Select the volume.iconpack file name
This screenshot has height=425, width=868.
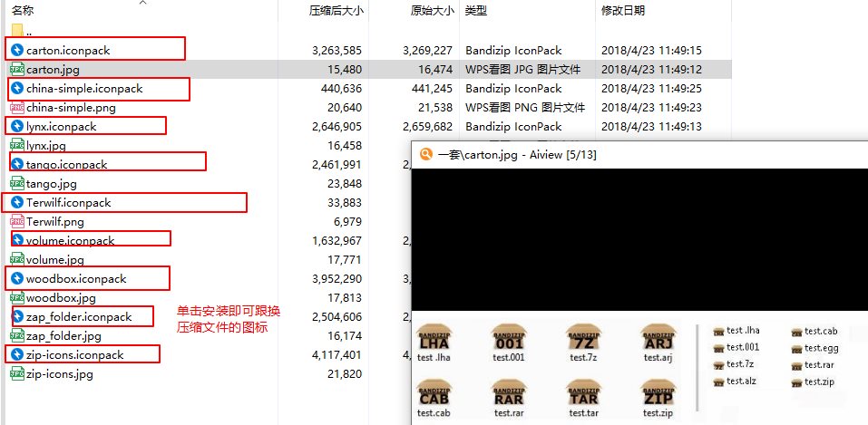(x=71, y=241)
